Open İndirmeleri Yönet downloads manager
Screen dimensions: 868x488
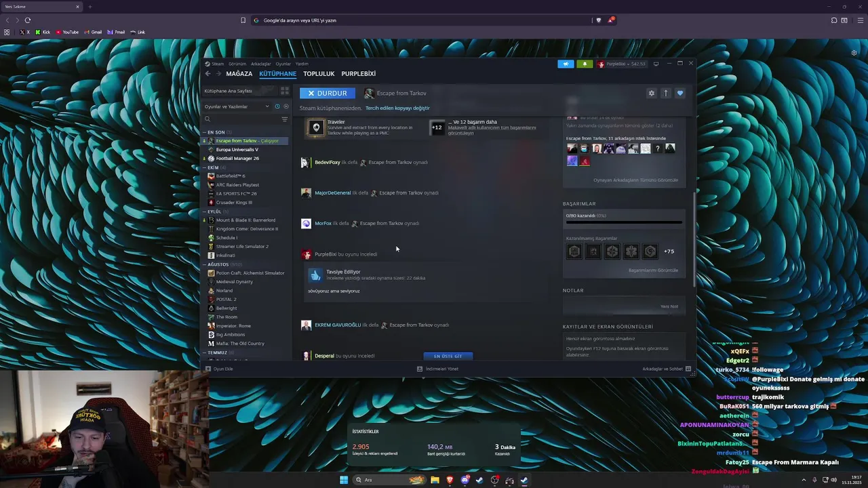(x=437, y=369)
